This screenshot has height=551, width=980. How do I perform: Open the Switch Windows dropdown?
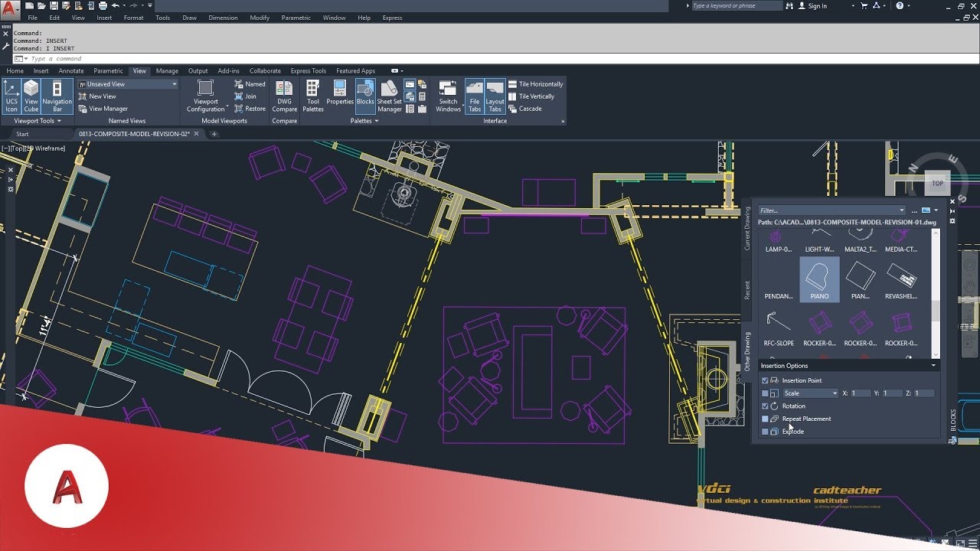tap(448, 96)
